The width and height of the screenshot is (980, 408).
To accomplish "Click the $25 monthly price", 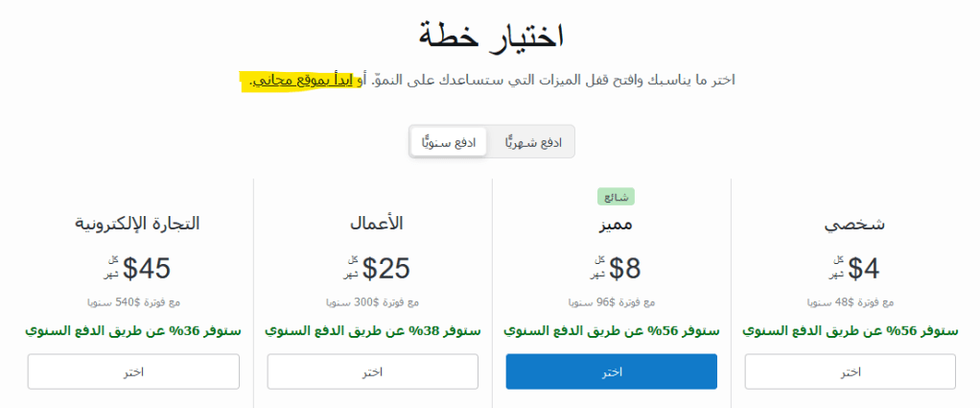I will pyautogui.click(x=387, y=268).
